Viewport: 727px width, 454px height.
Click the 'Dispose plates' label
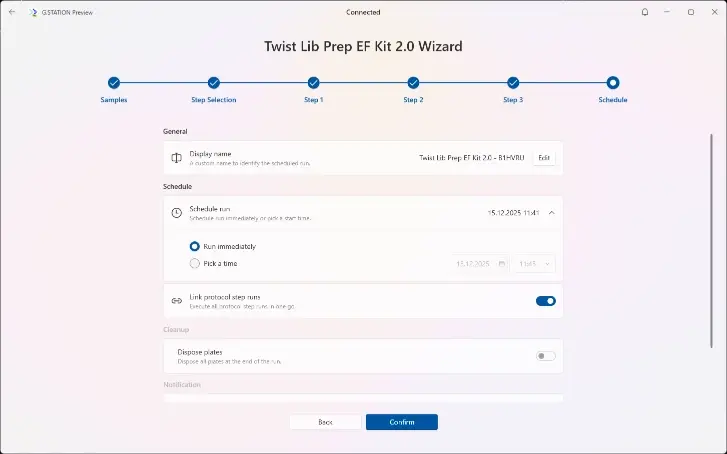tap(200, 352)
